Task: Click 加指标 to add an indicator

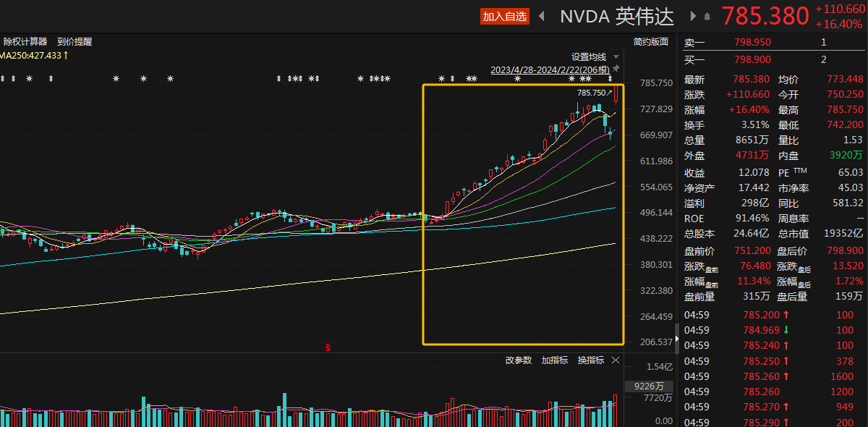Action: (554, 360)
